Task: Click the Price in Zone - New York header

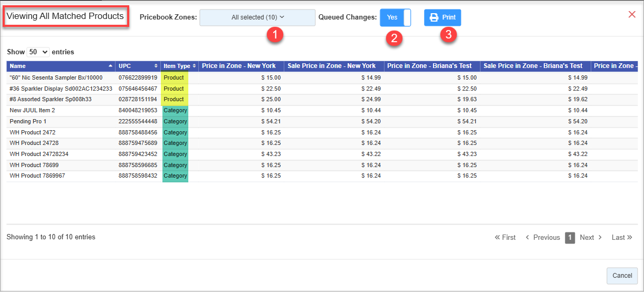Action: click(241, 66)
